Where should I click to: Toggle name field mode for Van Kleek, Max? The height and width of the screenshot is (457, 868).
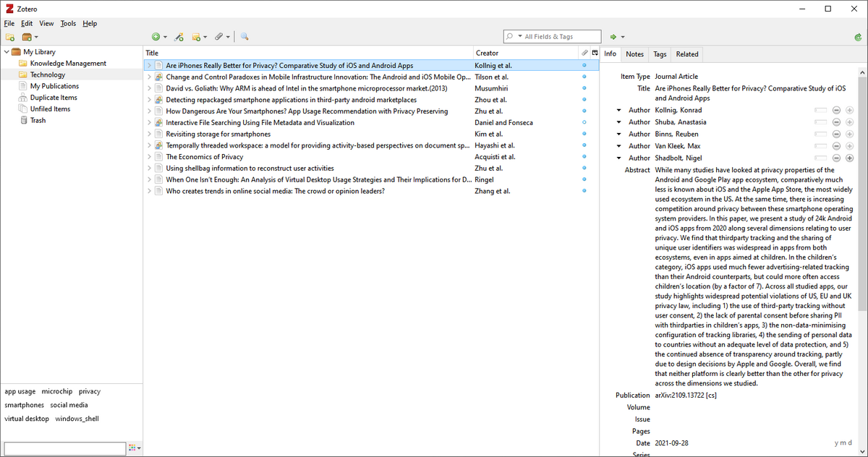click(x=820, y=146)
